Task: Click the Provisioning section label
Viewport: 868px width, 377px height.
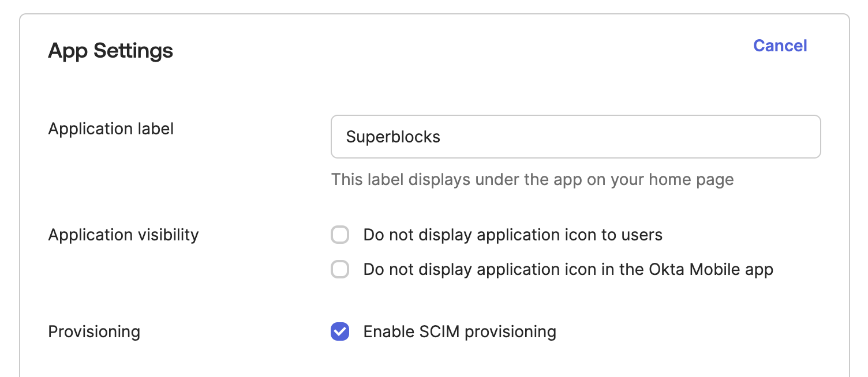Action: 94,331
